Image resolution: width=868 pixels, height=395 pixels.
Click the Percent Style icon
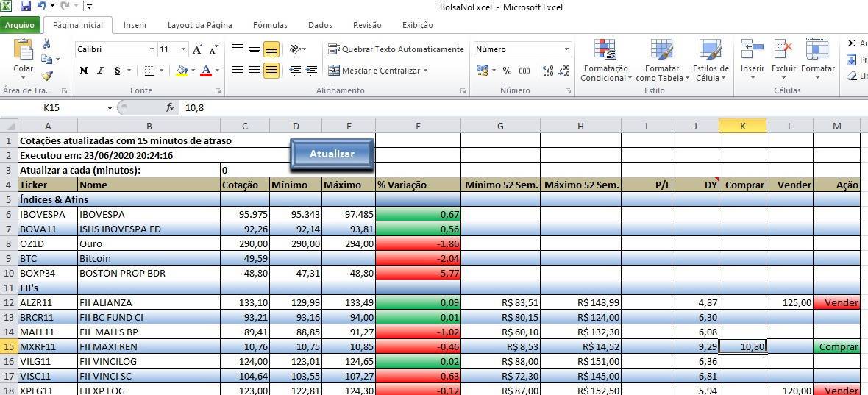click(x=507, y=71)
